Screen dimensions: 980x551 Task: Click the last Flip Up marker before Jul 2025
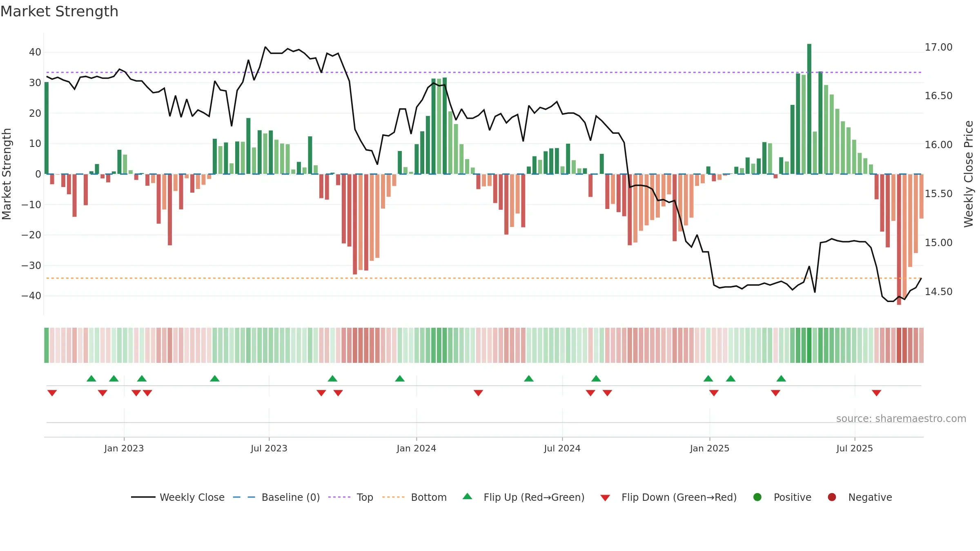(x=781, y=378)
